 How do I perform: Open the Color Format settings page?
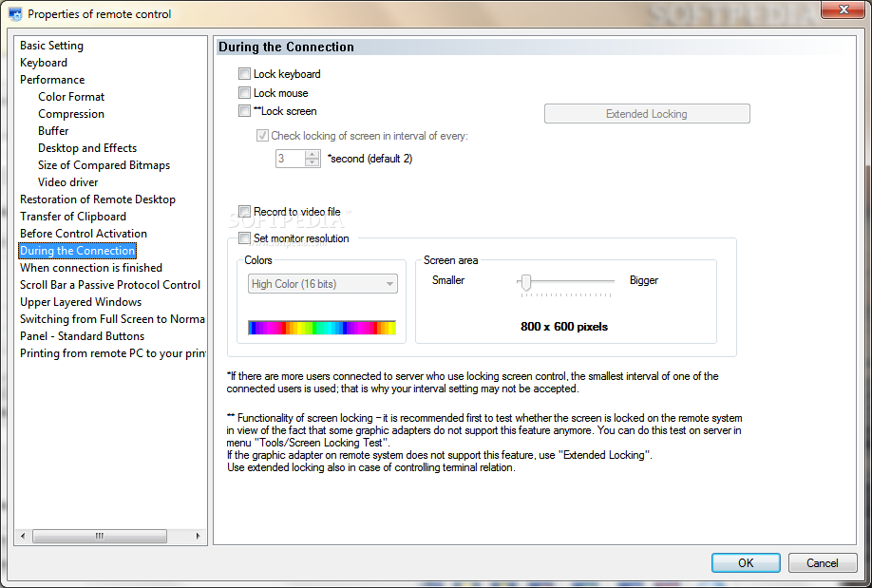[71, 97]
